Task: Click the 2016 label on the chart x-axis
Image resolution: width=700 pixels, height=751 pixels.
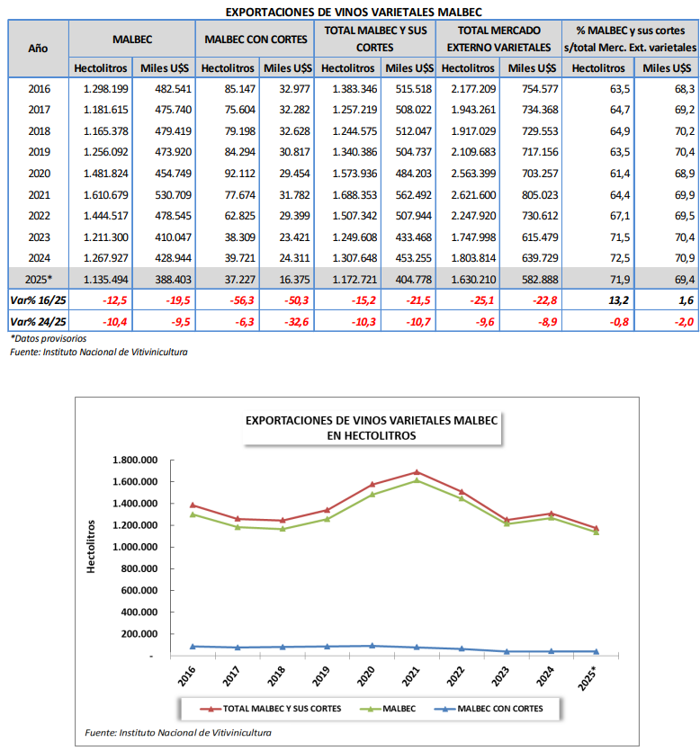Action: pyautogui.click(x=187, y=676)
